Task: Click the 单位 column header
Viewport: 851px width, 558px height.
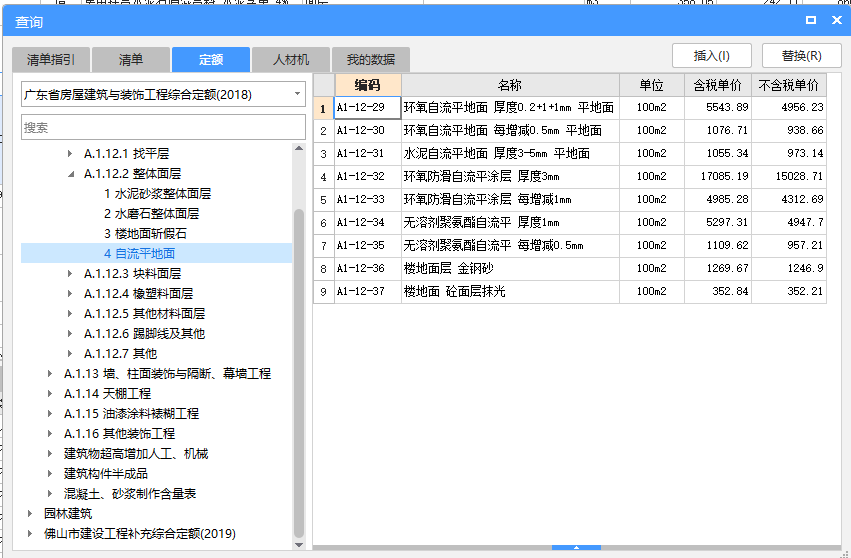Action: 652,85
